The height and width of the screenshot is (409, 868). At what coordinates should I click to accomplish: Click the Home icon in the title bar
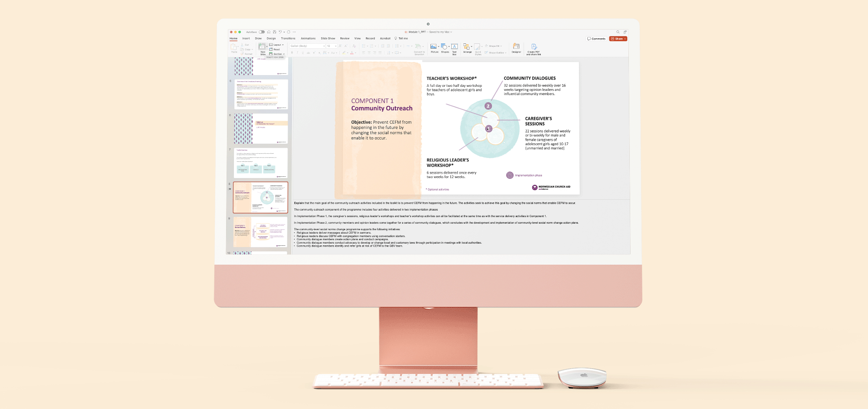[269, 32]
